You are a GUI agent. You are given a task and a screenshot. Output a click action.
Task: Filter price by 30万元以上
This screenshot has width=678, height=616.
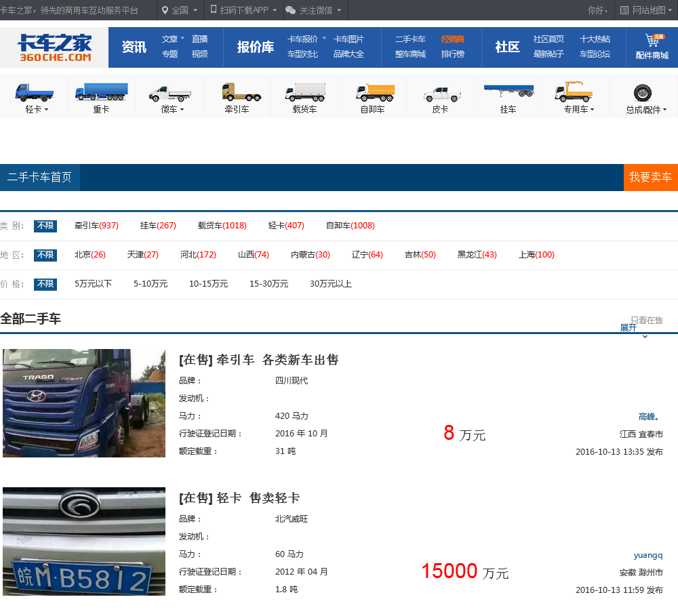coord(331,284)
